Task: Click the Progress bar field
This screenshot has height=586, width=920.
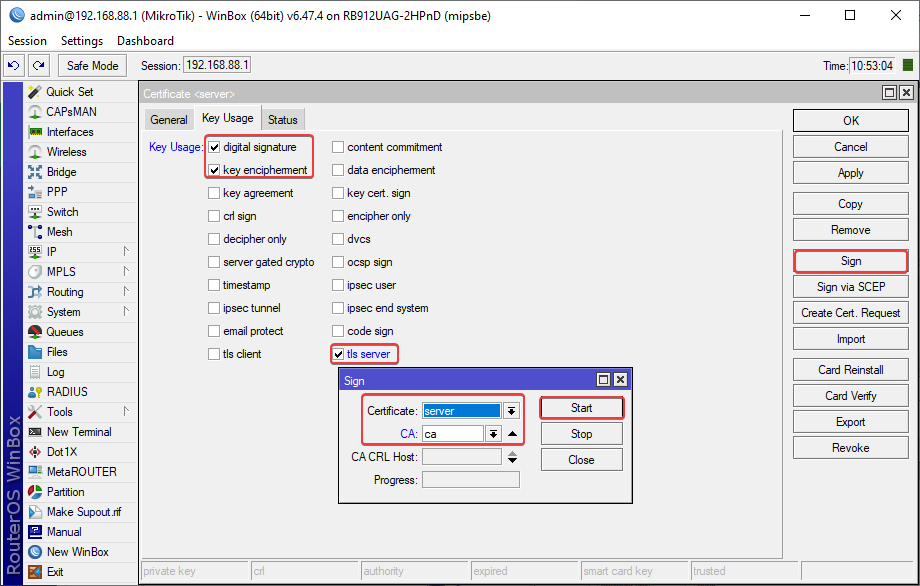Action: (x=471, y=480)
